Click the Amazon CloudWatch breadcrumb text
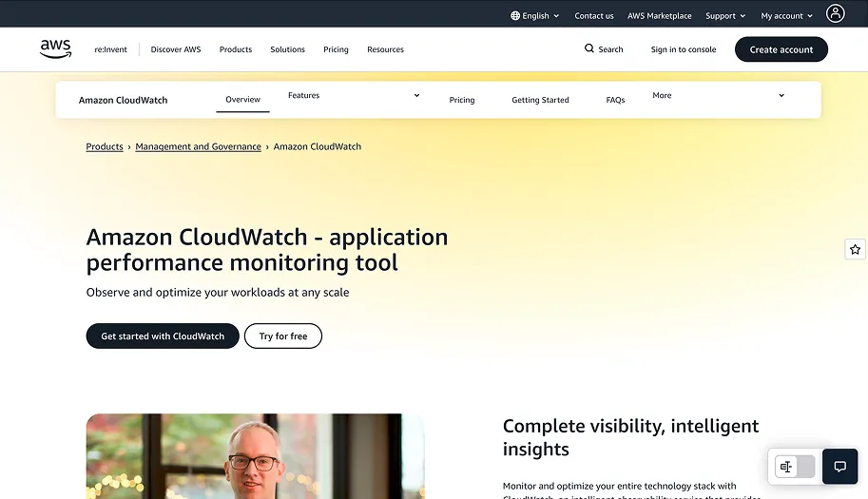Image resolution: width=868 pixels, height=499 pixels. pyautogui.click(x=318, y=146)
